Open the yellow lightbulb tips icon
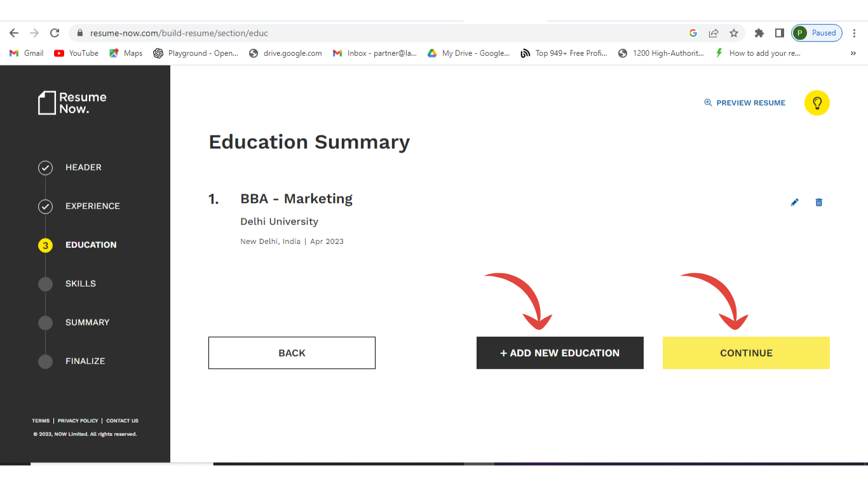Image resolution: width=868 pixels, height=488 pixels. (817, 103)
